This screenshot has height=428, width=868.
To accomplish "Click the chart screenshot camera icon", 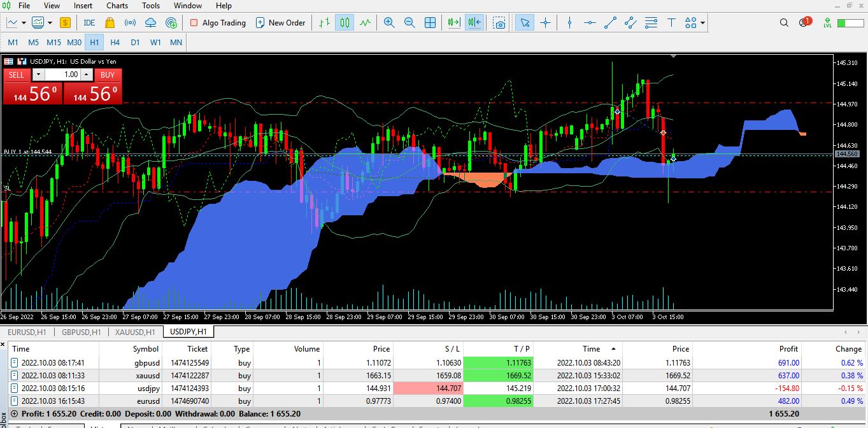I will [500, 23].
